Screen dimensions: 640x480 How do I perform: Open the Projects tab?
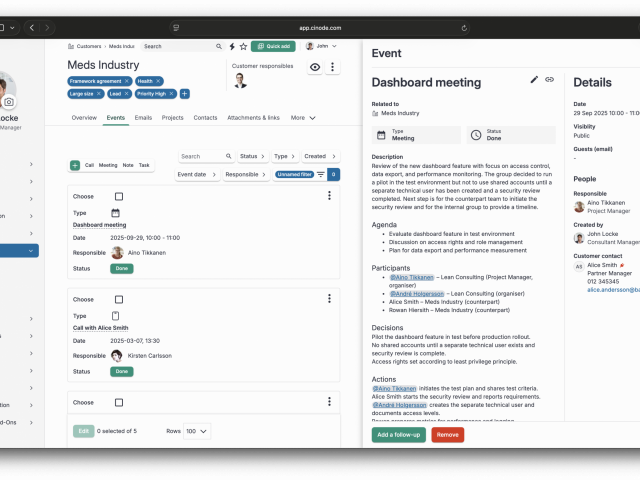(x=172, y=118)
